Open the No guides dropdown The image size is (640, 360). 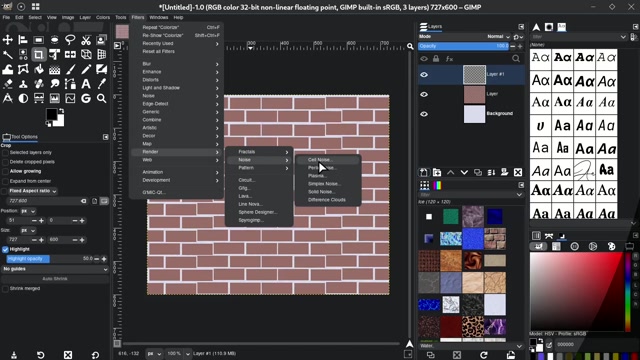coord(55,269)
